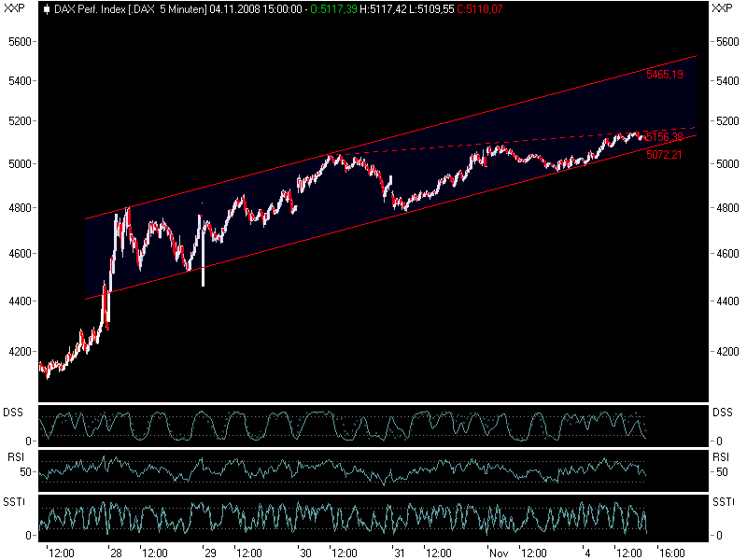
Task: Click the RSI 50 level on the left
Action: (x=26, y=472)
